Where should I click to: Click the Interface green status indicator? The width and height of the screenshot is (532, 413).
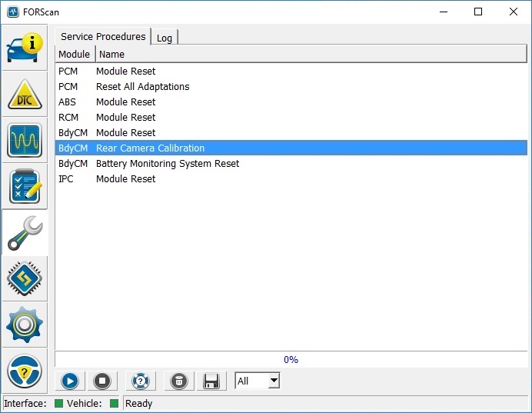click(x=58, y=403)
